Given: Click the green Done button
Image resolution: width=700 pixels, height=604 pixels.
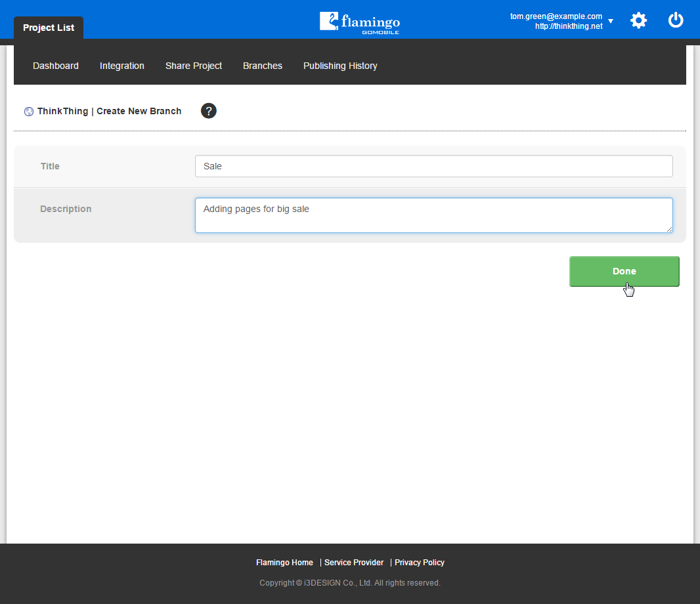Looking at the screenshot, I should coord(624,271).
